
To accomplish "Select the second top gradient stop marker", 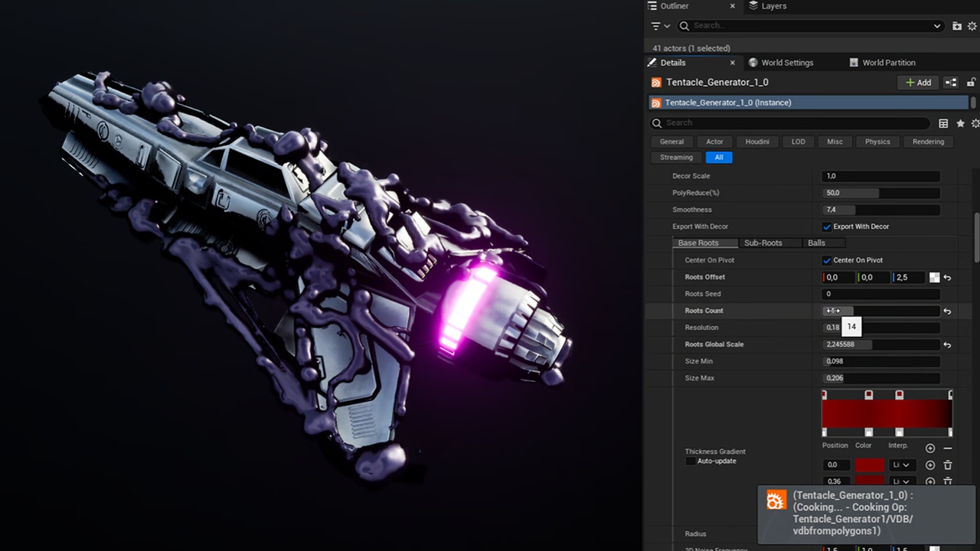I will pyautogui.click(x=869, y=395).
